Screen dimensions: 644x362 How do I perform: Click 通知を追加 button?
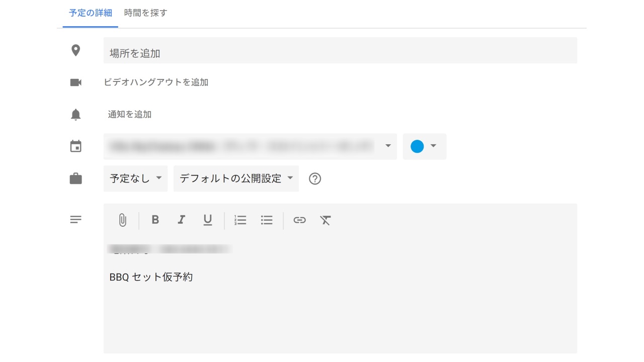pos(130,115)
